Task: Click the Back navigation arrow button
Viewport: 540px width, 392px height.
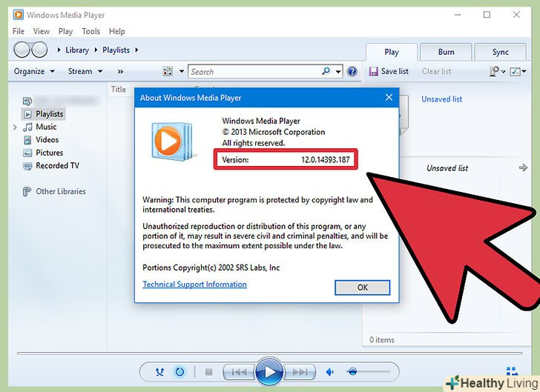Action: [x=22, y=50]
